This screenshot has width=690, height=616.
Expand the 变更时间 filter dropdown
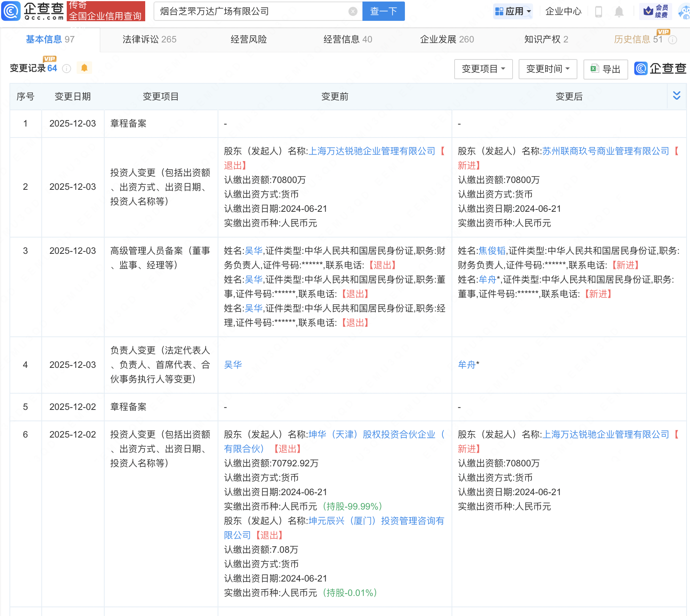click(x=547, y=69)
